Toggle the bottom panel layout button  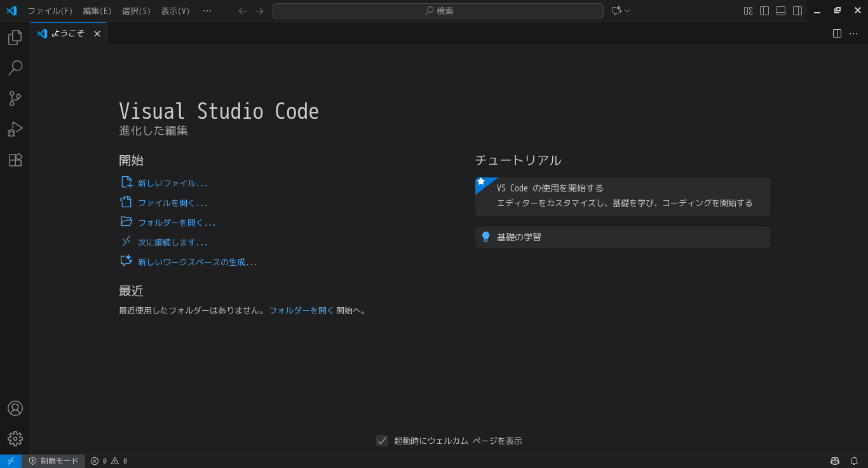click(781, 11)
